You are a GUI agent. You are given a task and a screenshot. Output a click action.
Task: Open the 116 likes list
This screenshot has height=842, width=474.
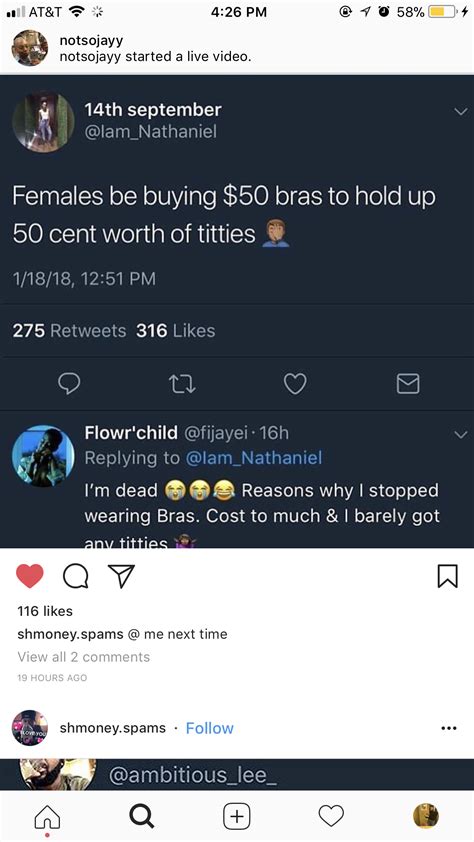[45, 611]
